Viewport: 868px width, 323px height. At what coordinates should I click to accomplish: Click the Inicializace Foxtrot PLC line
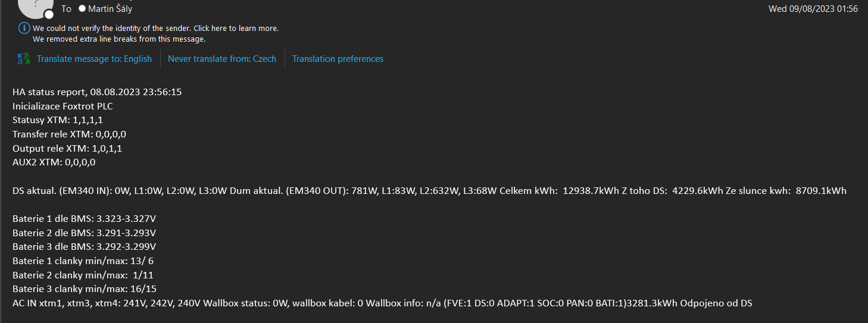[63, 106]
